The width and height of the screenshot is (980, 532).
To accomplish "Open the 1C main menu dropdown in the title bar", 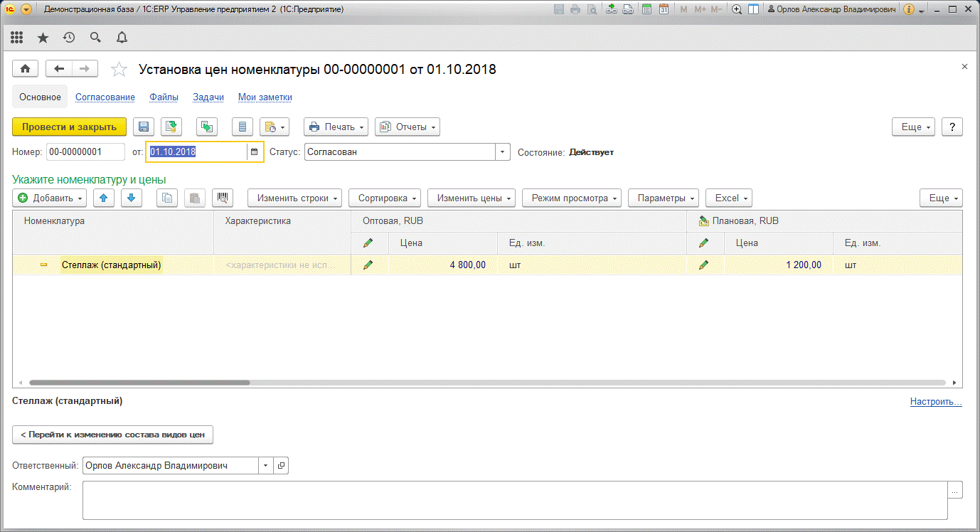I will [26, 9].
